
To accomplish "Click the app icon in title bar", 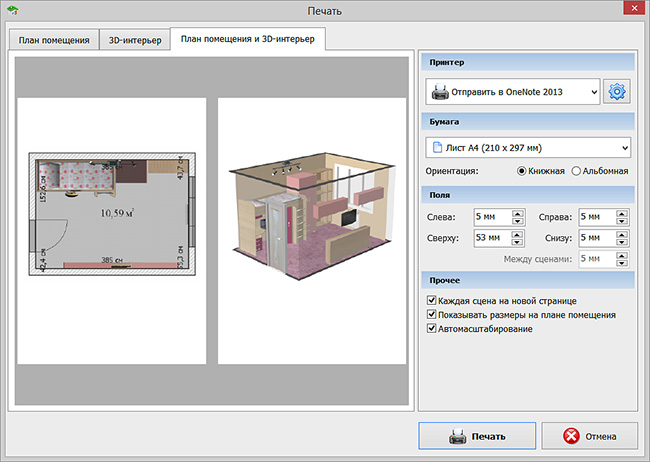I will pos(12,11).
